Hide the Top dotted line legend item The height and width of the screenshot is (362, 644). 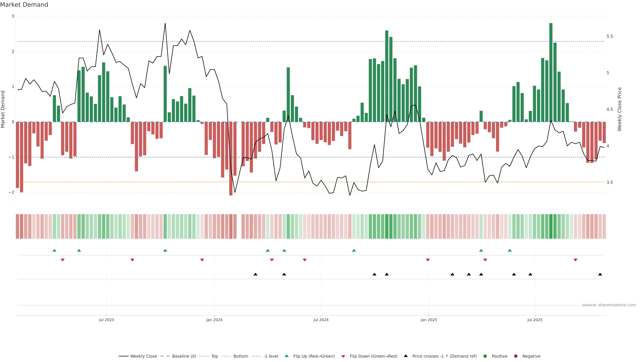pyautogui.click(x=214, y=356)
